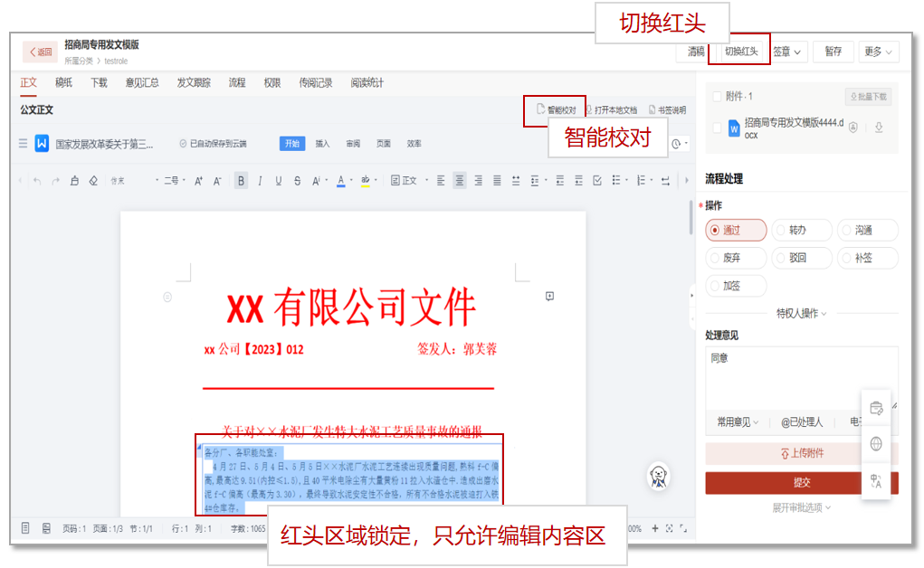This screenshot has width=924, height=568.
Task: Click the 切换红头 button
Action: (741, 52)
